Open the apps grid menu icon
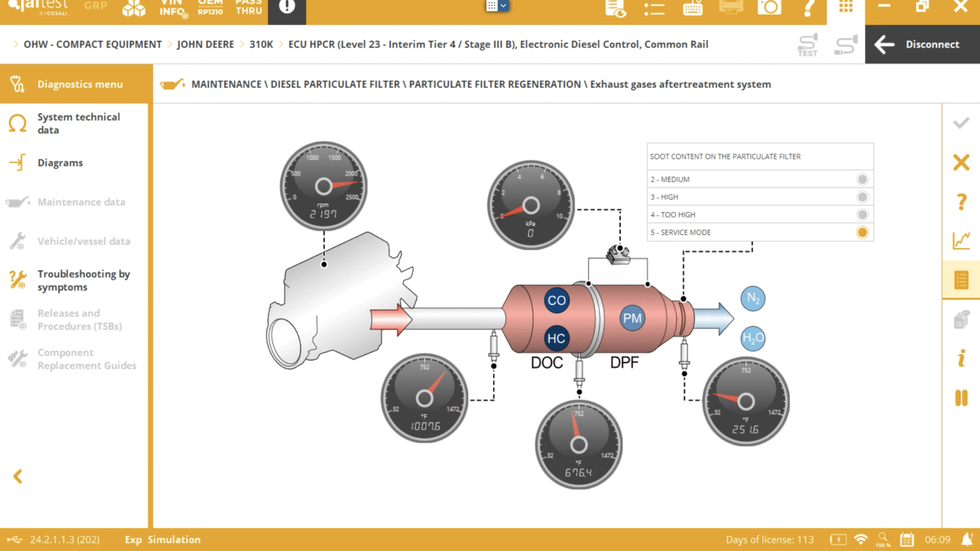The image size is (980, 551). (846, 7)
